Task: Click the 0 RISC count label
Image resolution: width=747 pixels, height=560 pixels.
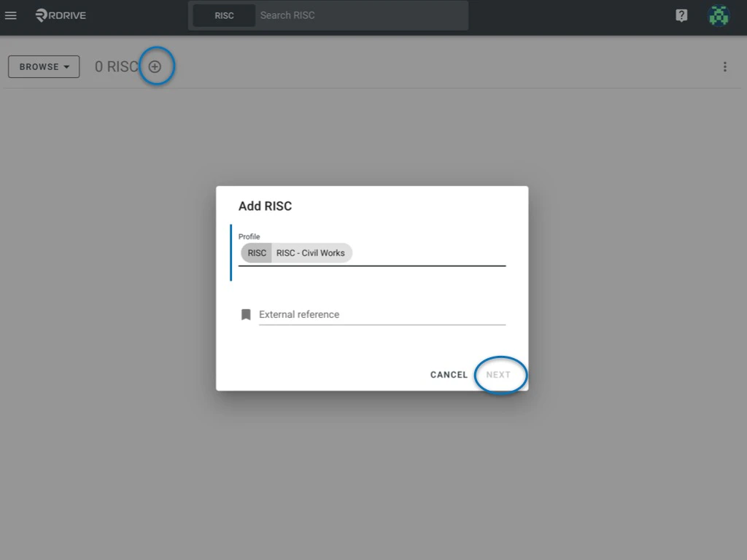Action: click(117, 66)
